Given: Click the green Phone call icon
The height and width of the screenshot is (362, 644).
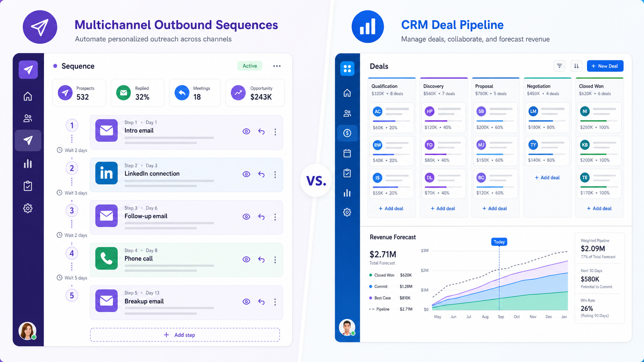Looking at the screenshot, I should (106, 259).
